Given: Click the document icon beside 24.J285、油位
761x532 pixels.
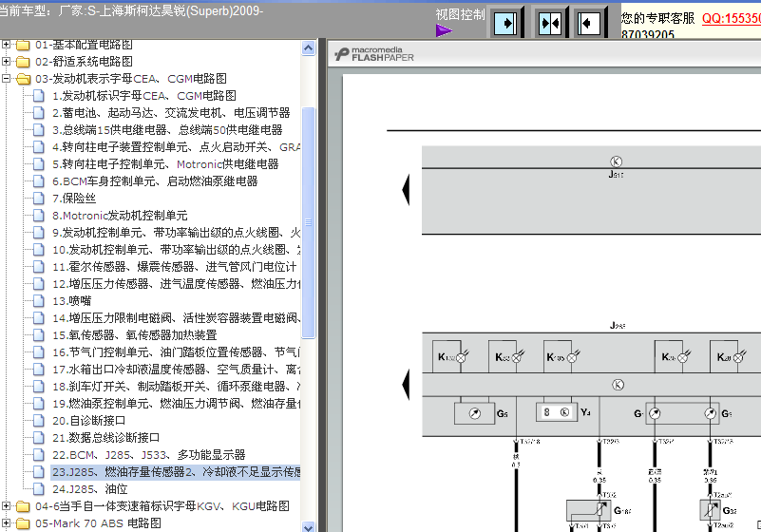Looking at the screenshot, I should tap(39, 489).
